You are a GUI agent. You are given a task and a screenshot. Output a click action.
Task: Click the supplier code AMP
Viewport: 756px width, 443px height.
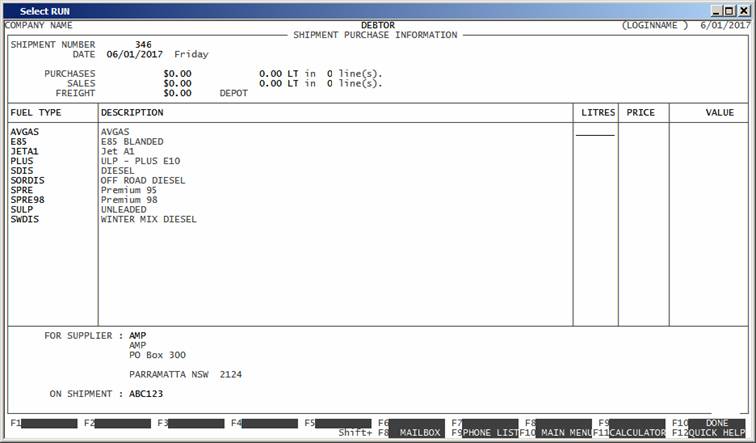[x=137, y=336]
